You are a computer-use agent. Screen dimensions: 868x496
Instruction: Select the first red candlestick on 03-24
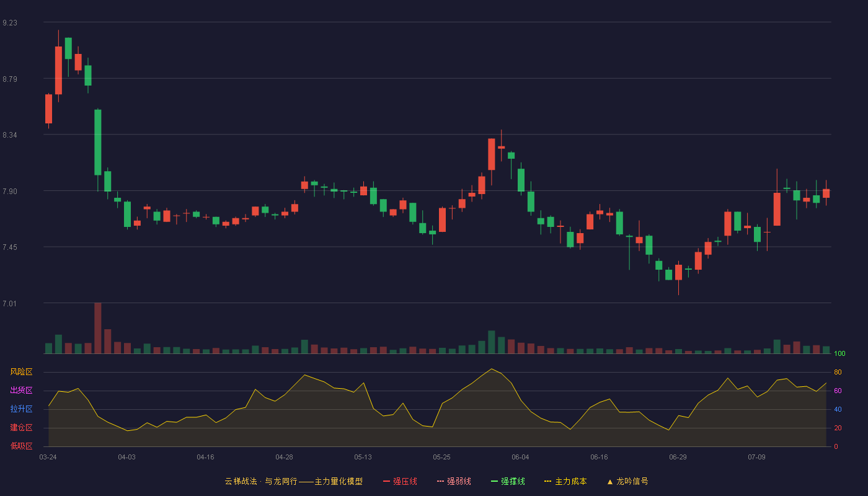(x=48, y=109)
